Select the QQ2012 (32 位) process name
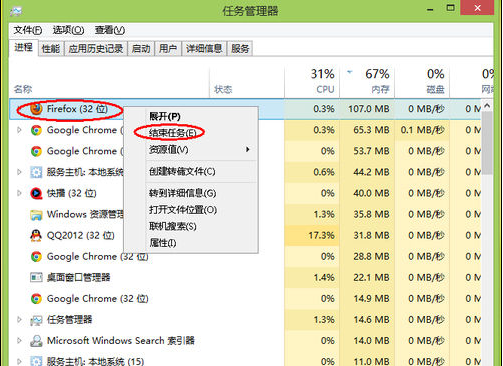The width and height of the screenshot is (503, 366). (80, 235)
